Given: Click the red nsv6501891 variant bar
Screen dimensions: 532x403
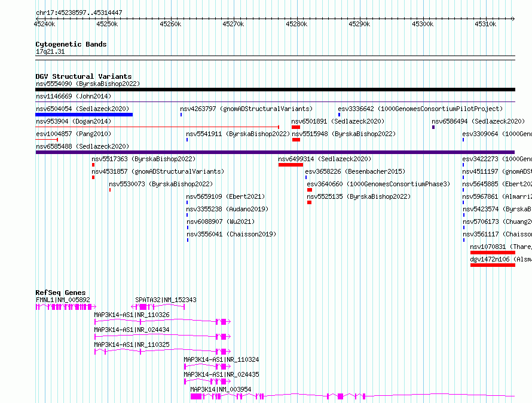Looking at the screenshot, I should [x=296, y=127].
